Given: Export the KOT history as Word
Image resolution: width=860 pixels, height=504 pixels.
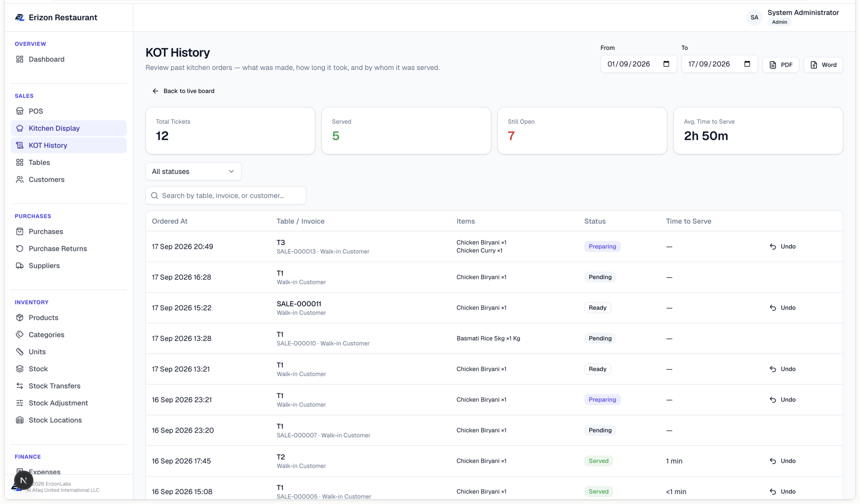Looking at the screenshot, I should [823, 65].
